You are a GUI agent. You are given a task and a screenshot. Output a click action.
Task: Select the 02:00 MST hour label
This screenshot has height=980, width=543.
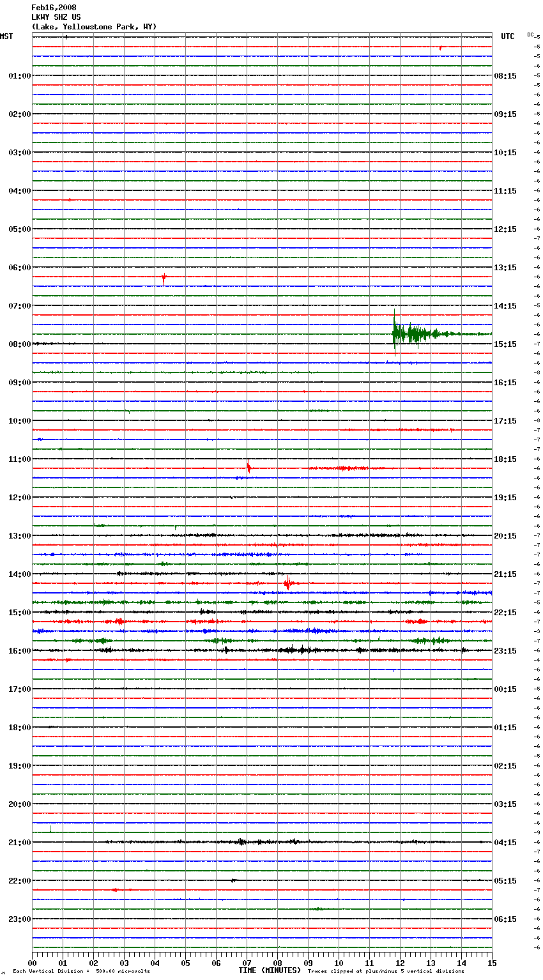[x=19, y=114]
